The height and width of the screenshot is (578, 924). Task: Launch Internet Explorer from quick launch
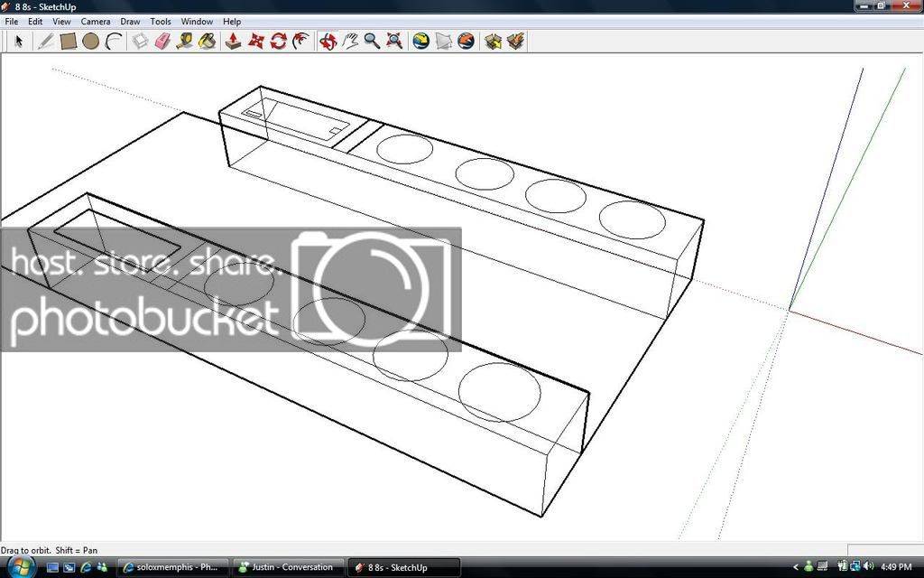click(x=86, y=567)
